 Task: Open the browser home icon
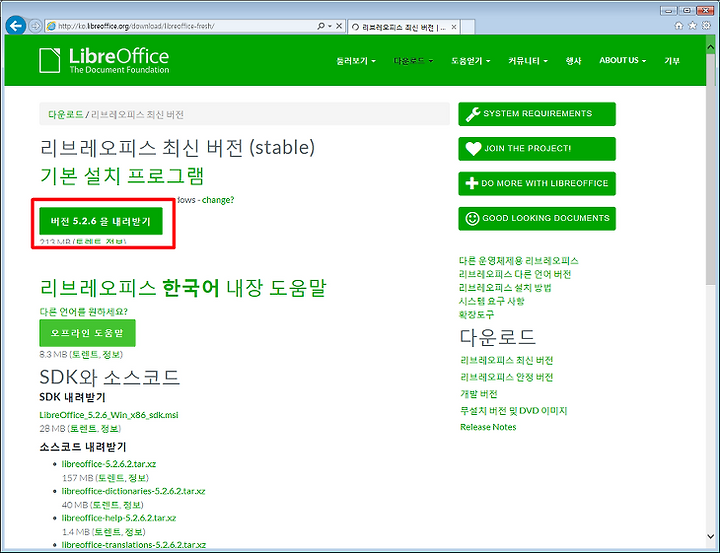[x=679, y=26]
